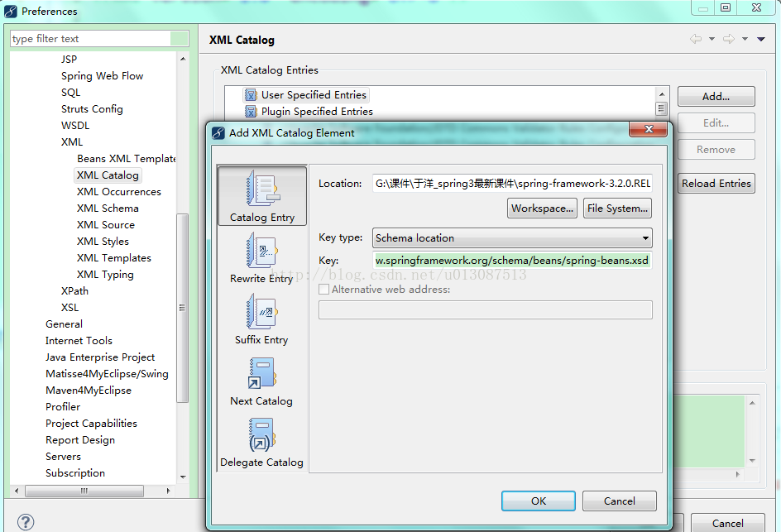Select Struts Config preference

point(92,108)
